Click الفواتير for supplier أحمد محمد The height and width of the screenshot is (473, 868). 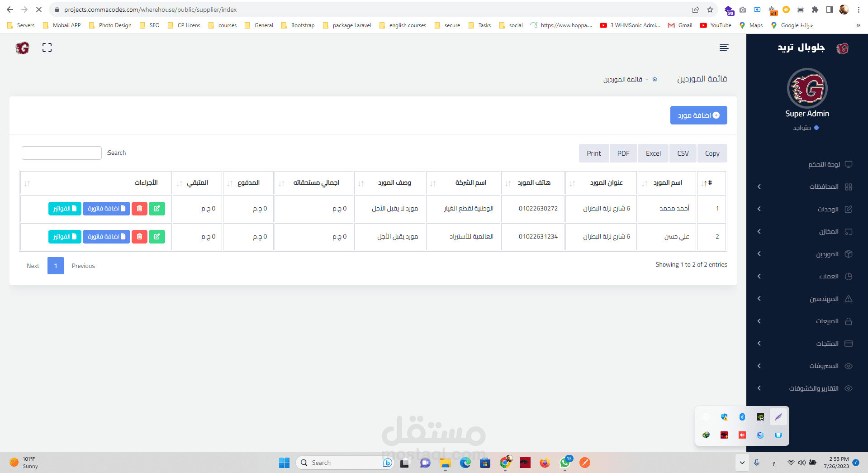(65, 209)
